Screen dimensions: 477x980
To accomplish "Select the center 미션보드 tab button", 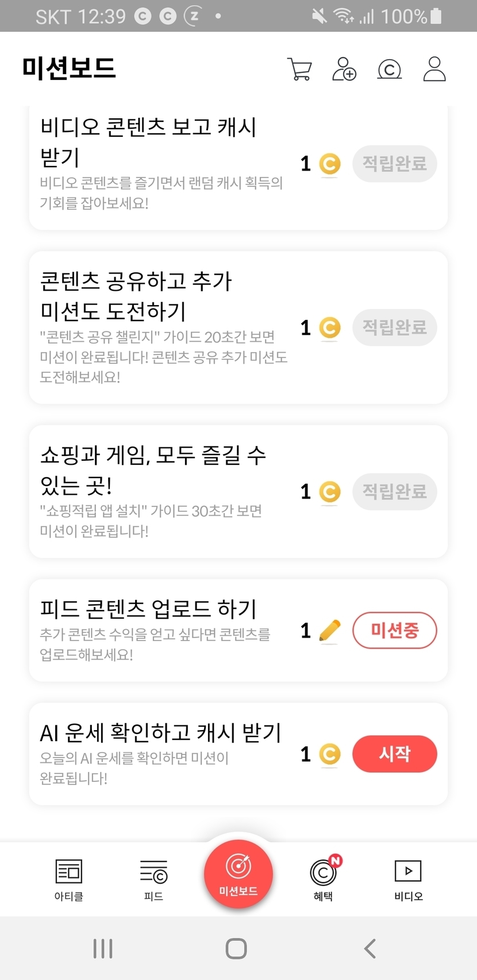I will tap(238, 874).
